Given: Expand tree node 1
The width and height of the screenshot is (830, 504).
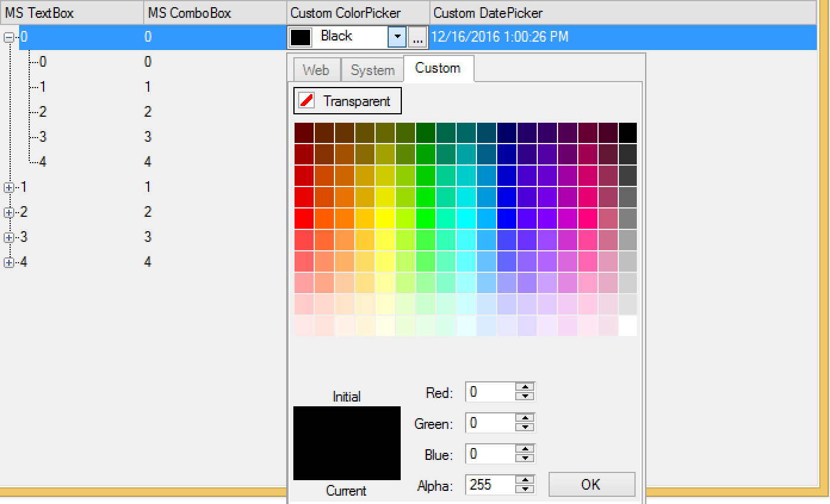Looking at the screenshot, I should point(9,188).
